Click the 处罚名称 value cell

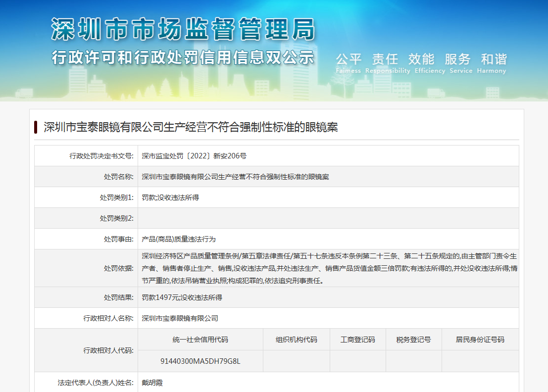236,177
